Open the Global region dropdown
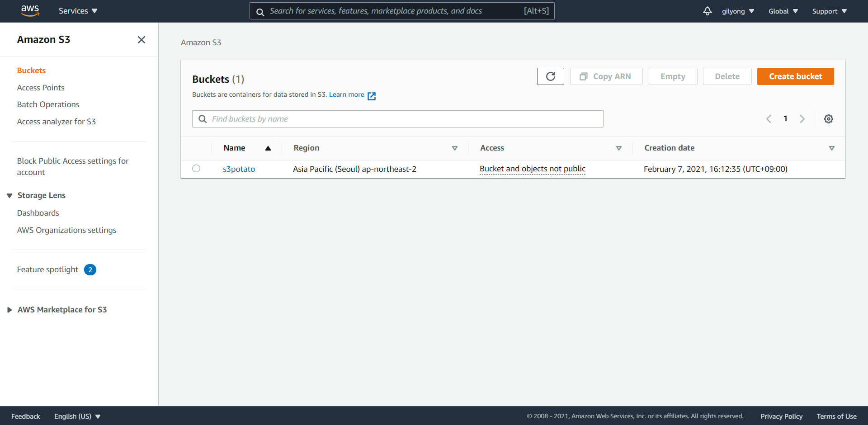 tap(783, 11)
